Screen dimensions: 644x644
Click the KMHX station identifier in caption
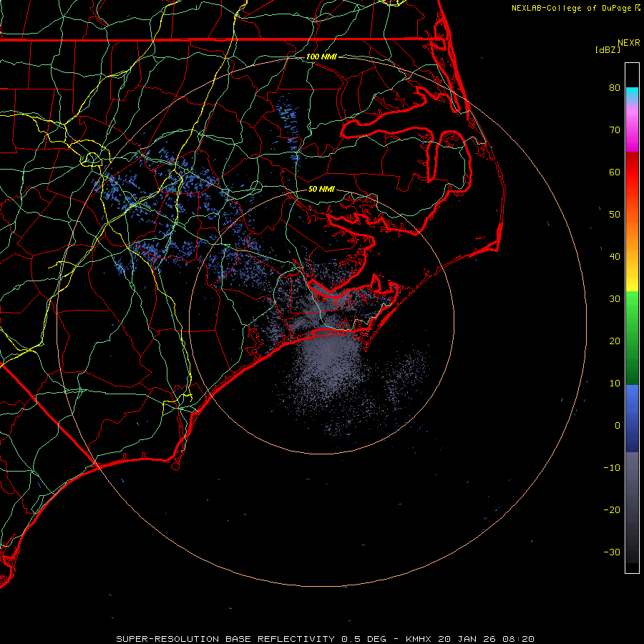tap(419, 639)
